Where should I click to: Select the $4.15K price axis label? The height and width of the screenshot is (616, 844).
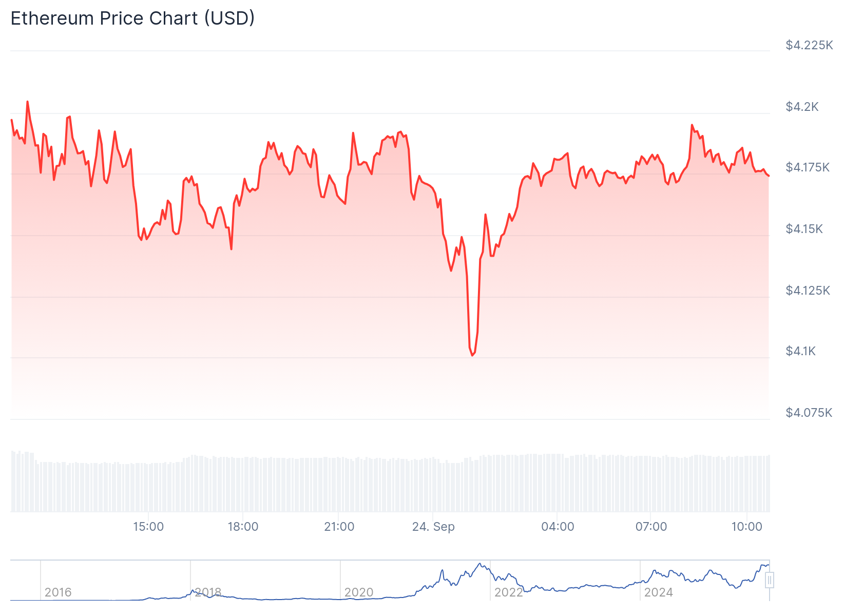[x=804, y=229]
